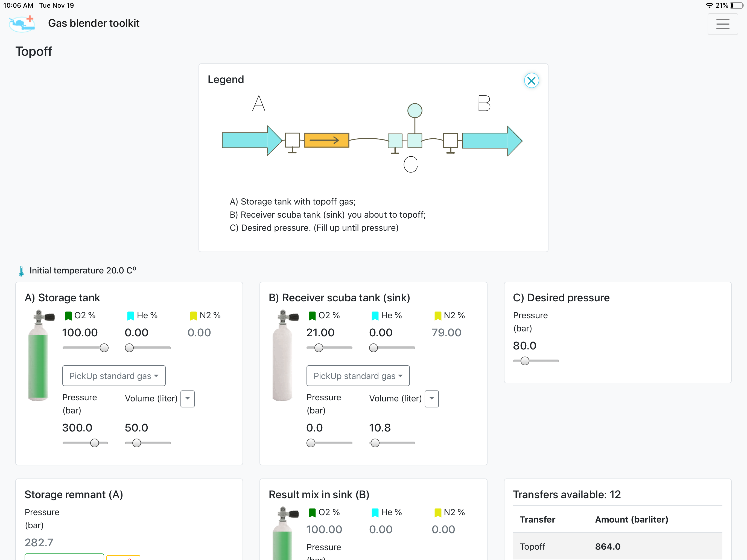747x560 pixels.
Task: Click the cyan He flag in Receiver tank
Action: pos(375,316)
